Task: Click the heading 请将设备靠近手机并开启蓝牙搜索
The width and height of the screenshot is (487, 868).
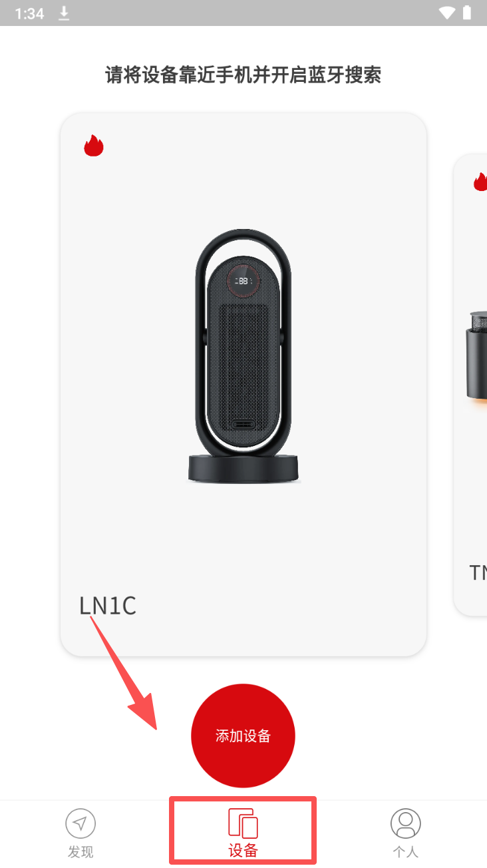Action: (243, 75)
